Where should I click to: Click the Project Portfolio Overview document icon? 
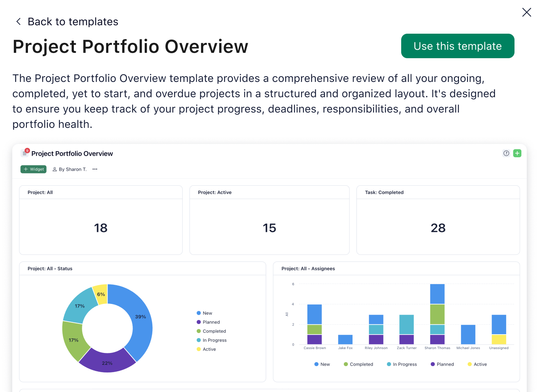24,153
